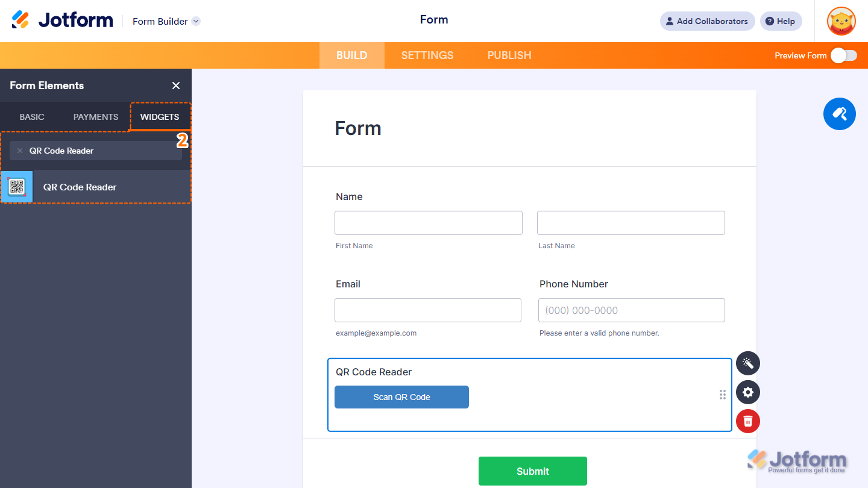868x488 pixels.
Task: Switch to the WIDGETS tab
Action: click(x=160, y=117)
